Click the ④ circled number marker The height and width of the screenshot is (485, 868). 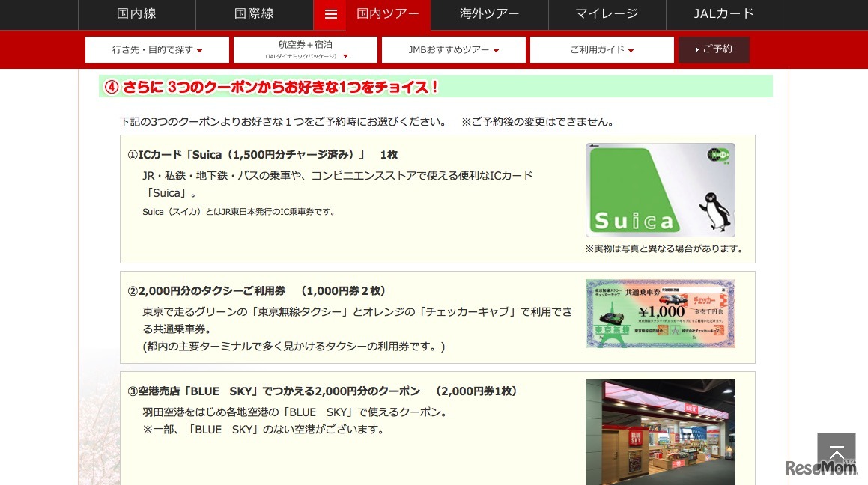click(110, 86)
